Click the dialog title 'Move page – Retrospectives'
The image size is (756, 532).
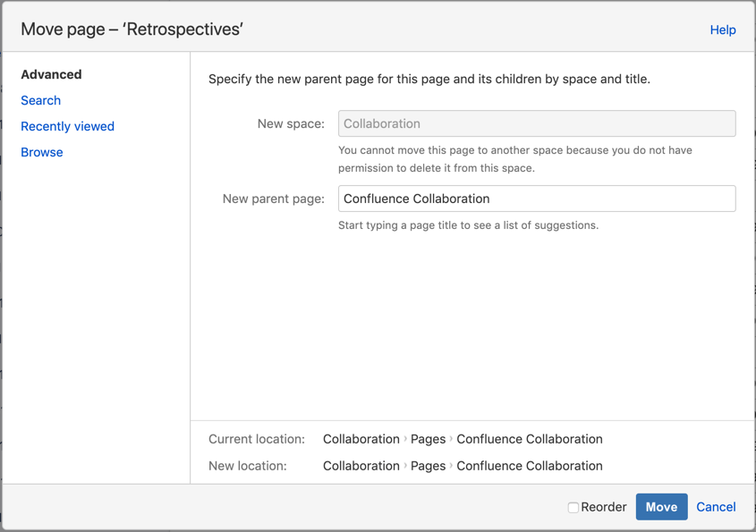pos(132,30)
